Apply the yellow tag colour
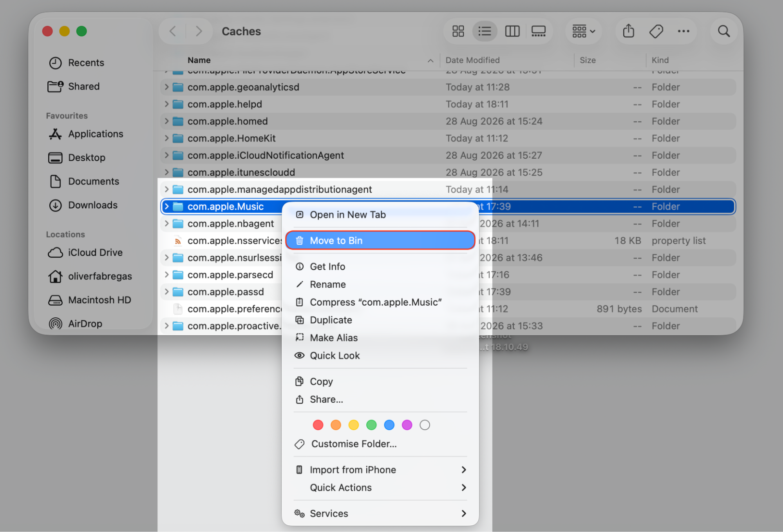The width and height of the screenshot is (783, 532). click(x=354, y=425)
